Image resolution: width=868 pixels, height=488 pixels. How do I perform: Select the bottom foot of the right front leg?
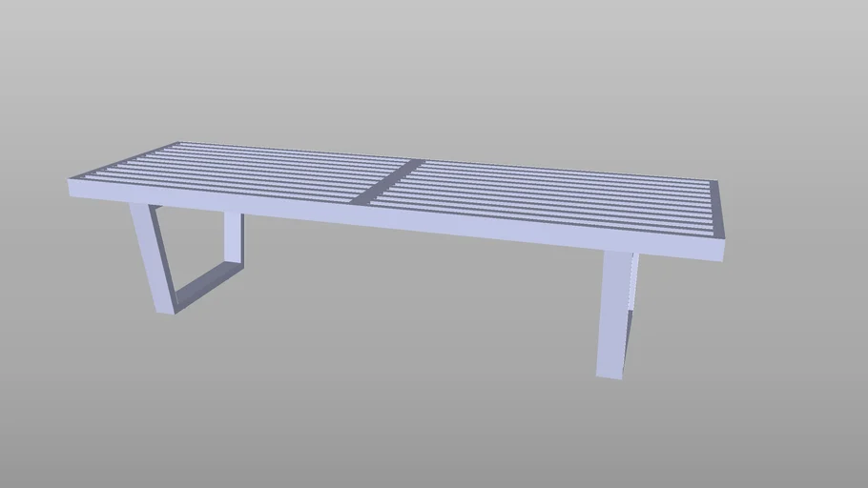[610, 372]
